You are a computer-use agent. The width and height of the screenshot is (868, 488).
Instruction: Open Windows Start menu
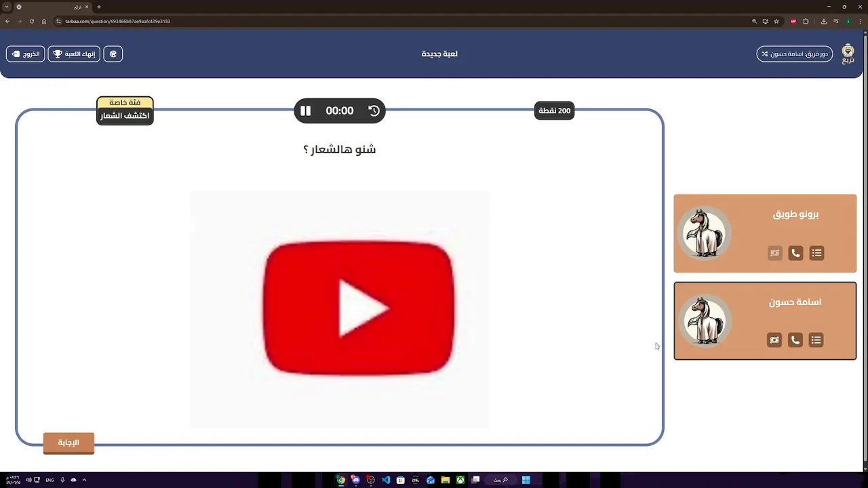pyautogui.click(x=526, y=480)
